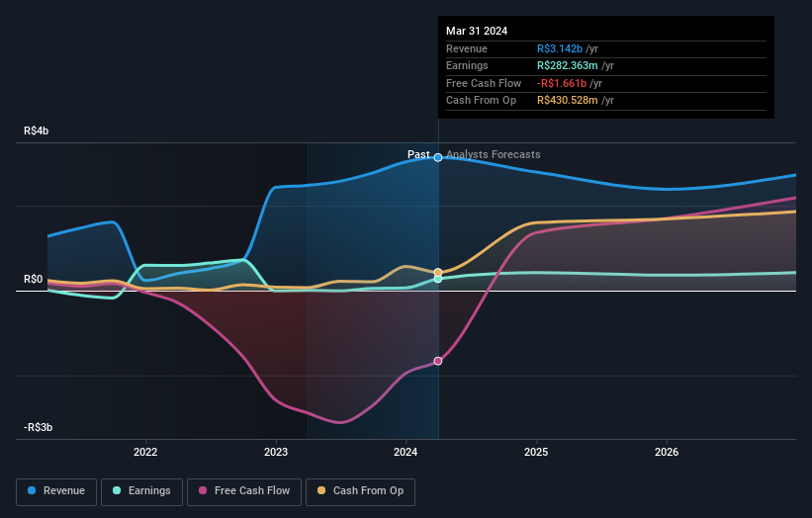Click the Cash From Op tooltip row label
Screen dimensions: 812x518
click(x=481, y=101)
